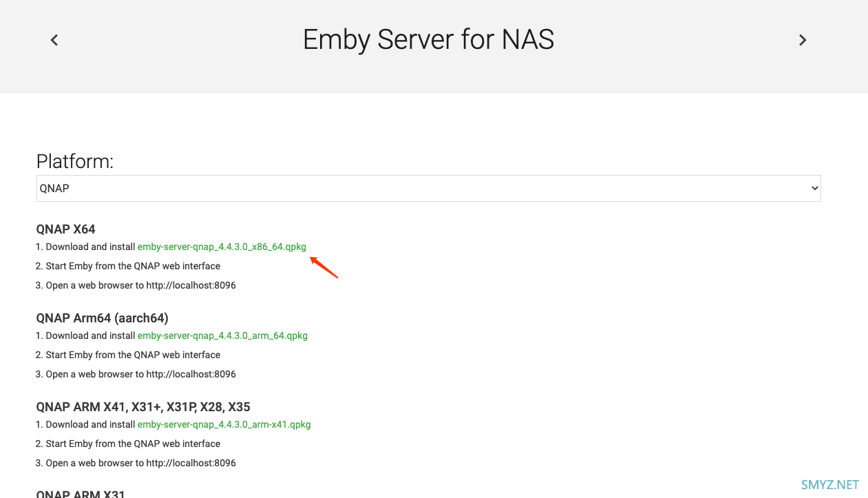The height and width of the screenshot is (498, 868).
Task: Click localhost:8096 step under QNAP ARM X41
Action: pyautogui.click(x=136, y=463)
